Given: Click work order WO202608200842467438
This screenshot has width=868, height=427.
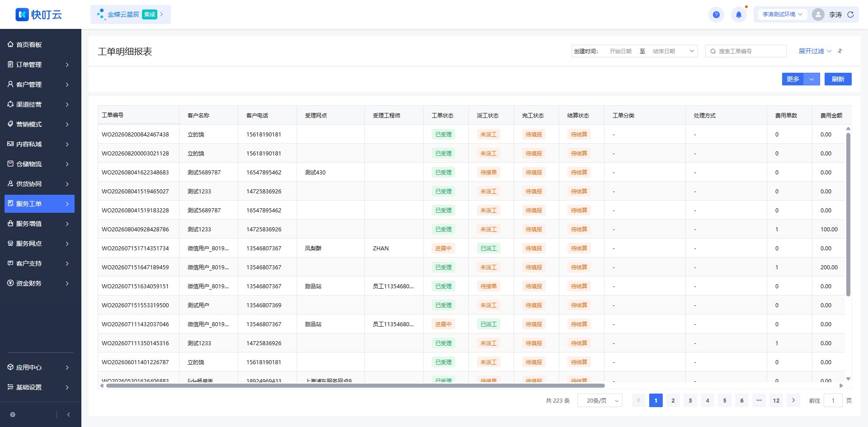Looking at the screenshot, I should coord(135,134).
